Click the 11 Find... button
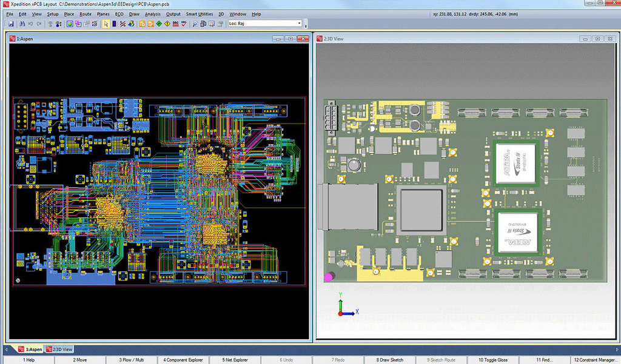The image size is (621, 364). point(544,360)
